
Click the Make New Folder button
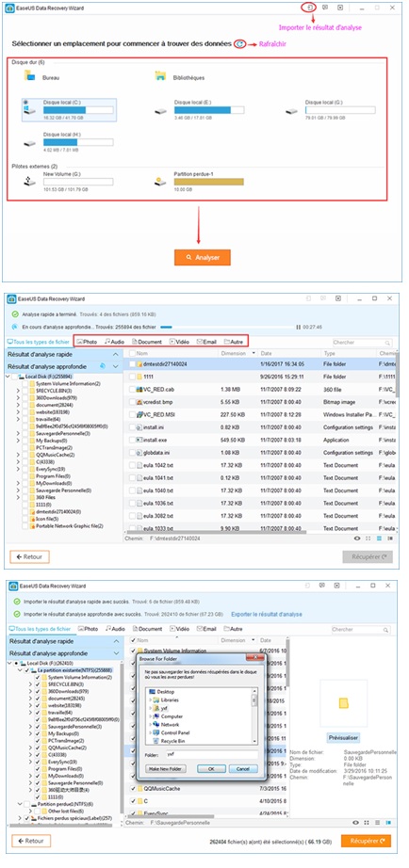(x=166, y=768)
